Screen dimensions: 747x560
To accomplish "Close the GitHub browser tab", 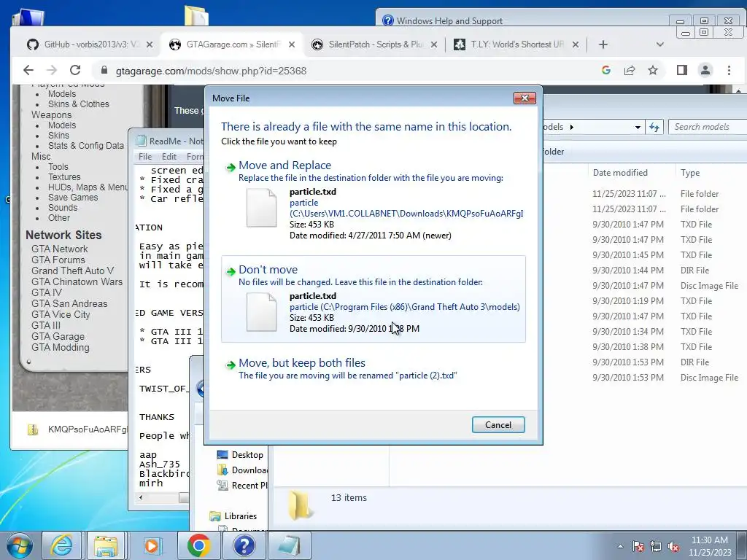I will (149, 44).
